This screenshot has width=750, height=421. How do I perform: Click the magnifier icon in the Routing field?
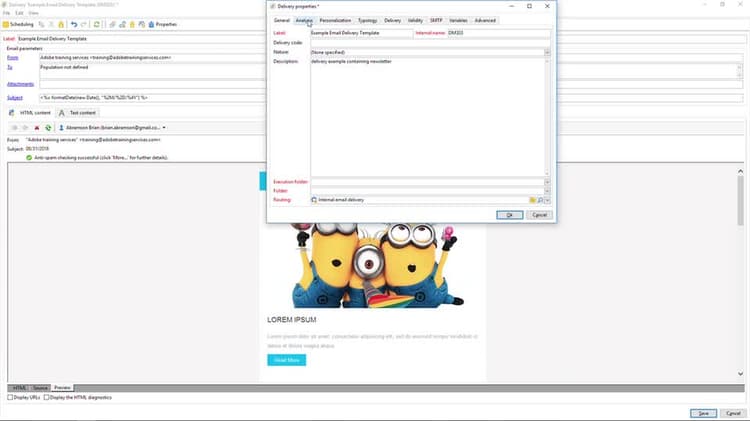pos(540,200)
